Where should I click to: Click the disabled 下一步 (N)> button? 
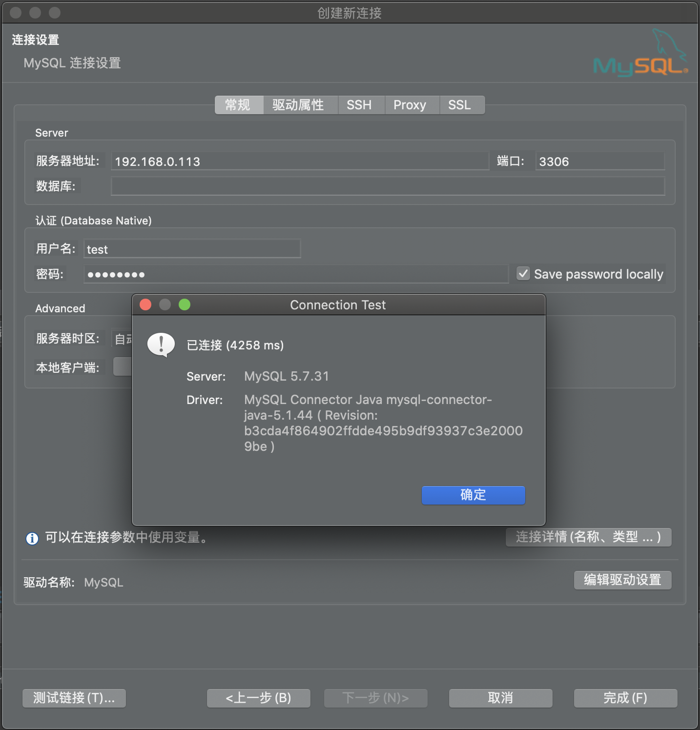coord(376,698)
